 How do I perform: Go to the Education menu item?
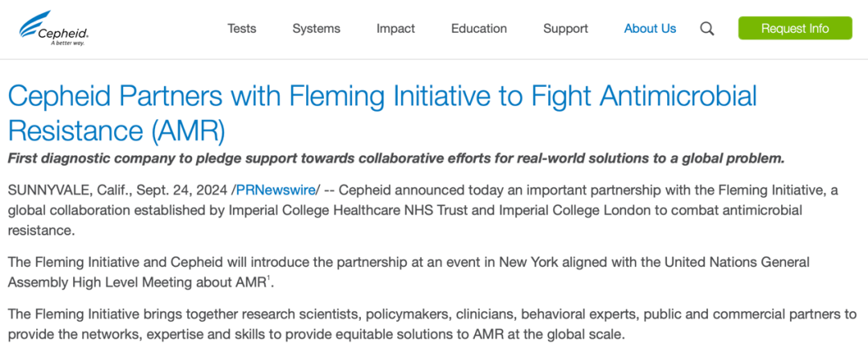pos(479,29)
